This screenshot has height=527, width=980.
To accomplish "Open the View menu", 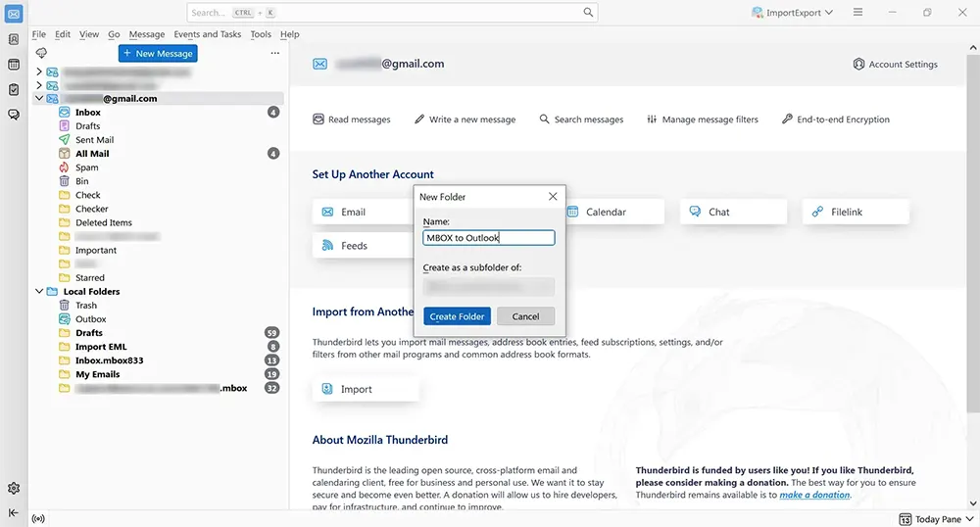I will tap(89, 34).
